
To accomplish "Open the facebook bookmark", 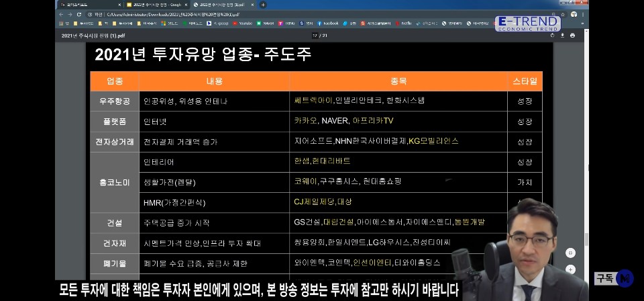I will pos(328,24).
